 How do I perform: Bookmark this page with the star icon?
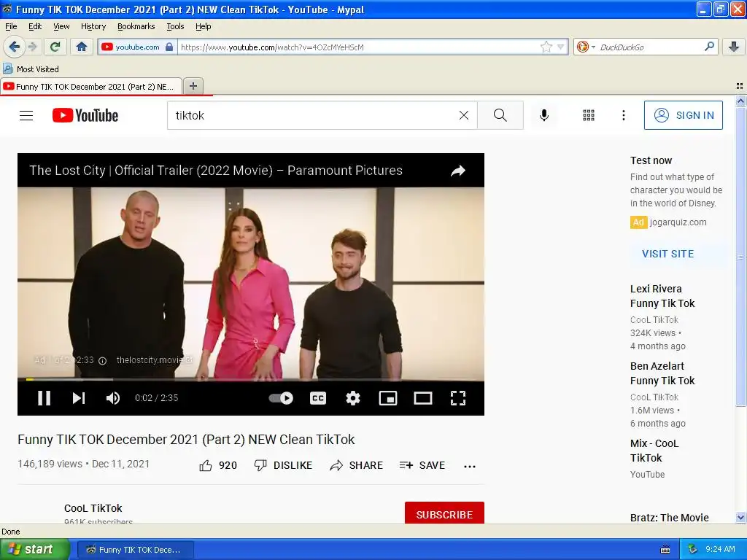tap(546, 47)
